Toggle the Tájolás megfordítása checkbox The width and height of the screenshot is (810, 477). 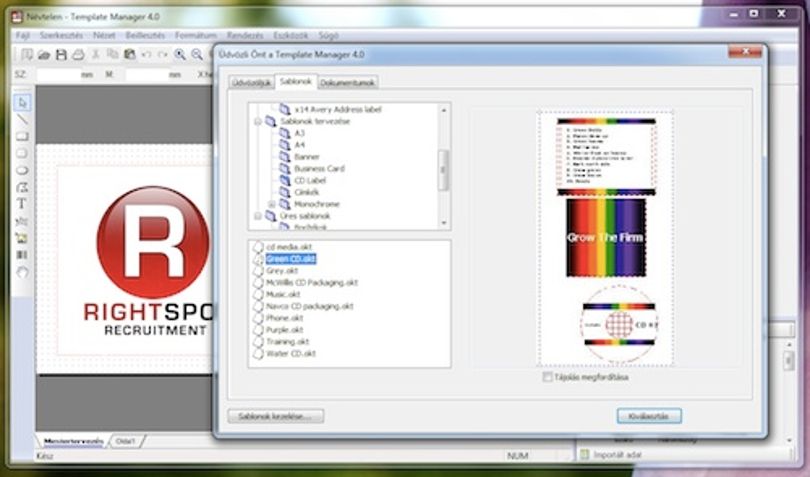click(547, 377)
